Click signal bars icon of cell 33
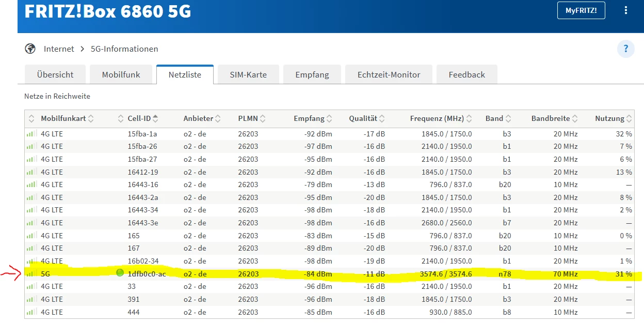Image resolution: width=644 pixels, height=323 pixels. click(31, 286)
